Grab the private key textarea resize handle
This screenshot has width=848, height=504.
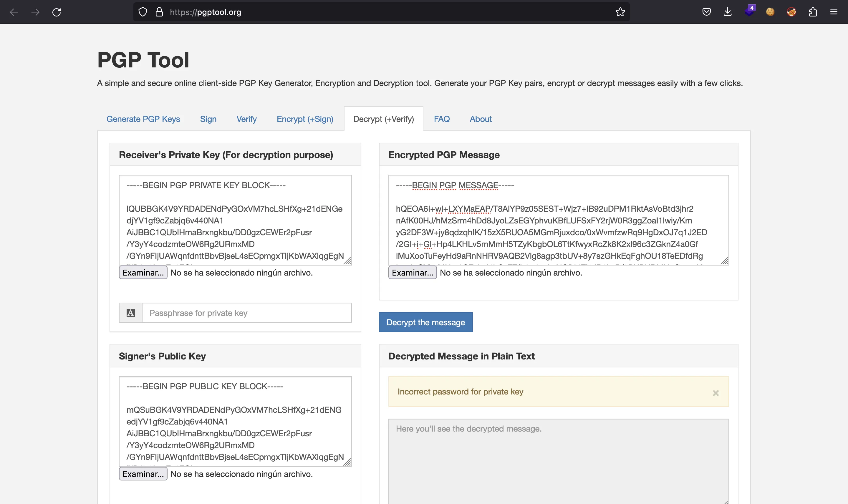347,261
